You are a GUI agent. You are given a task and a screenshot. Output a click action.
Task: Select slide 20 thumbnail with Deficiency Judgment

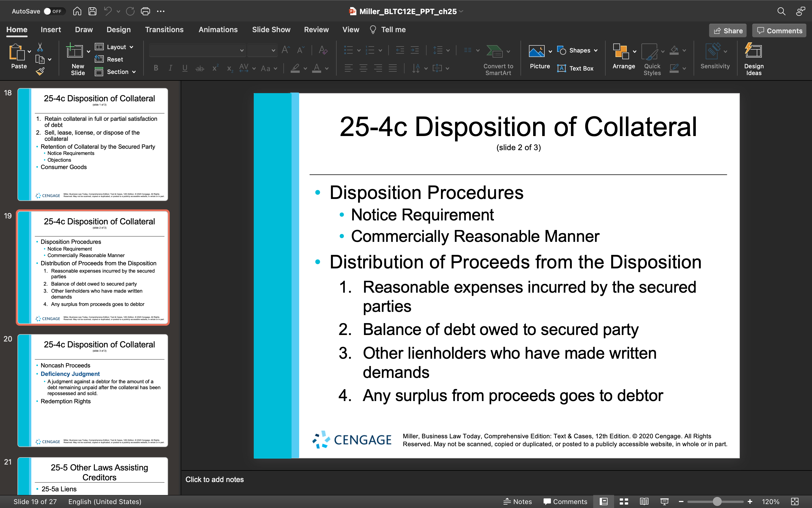[x=92, y=390]
